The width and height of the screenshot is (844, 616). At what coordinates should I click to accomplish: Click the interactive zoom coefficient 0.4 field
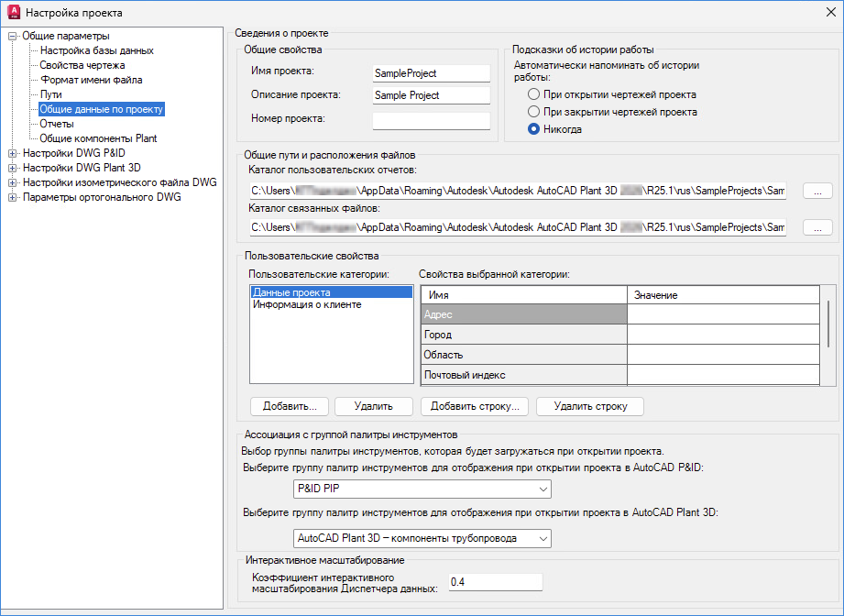pyautogui.click(x=495, y=582)
